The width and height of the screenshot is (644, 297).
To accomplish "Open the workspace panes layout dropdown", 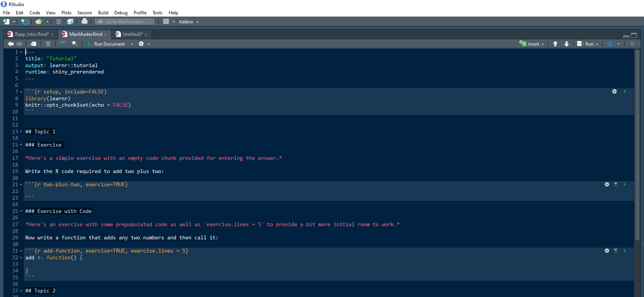I will [169, 22].
